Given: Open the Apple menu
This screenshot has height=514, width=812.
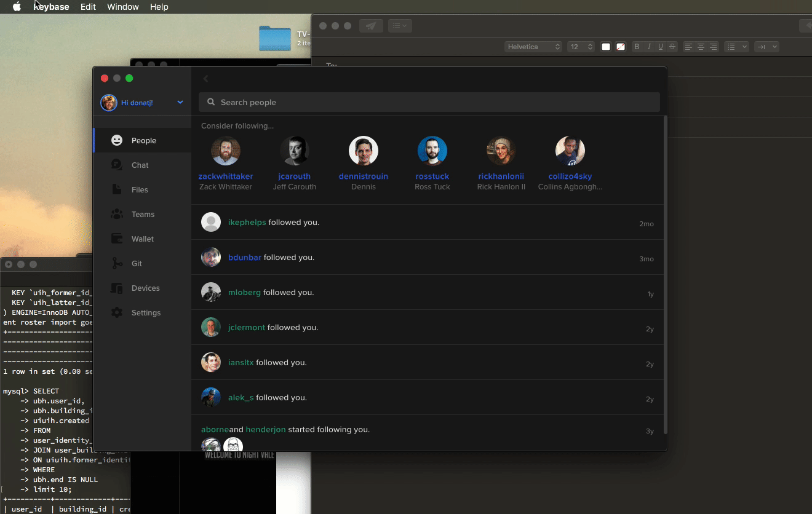Looking at the screenshot, I should coord(17,7).
